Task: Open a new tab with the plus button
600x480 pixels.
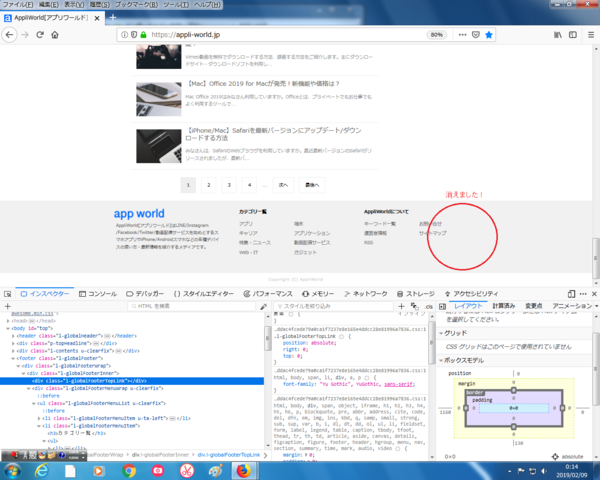Action: [x=112, y=18]
